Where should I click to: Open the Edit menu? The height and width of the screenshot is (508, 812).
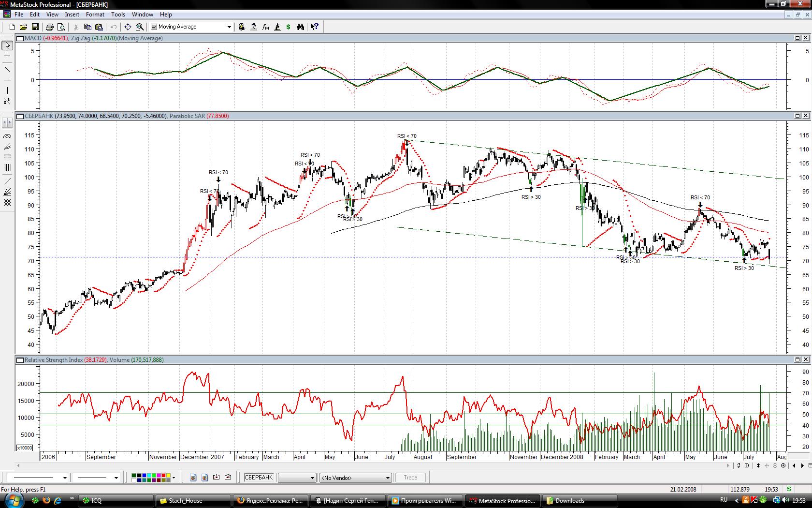[35, 15]
